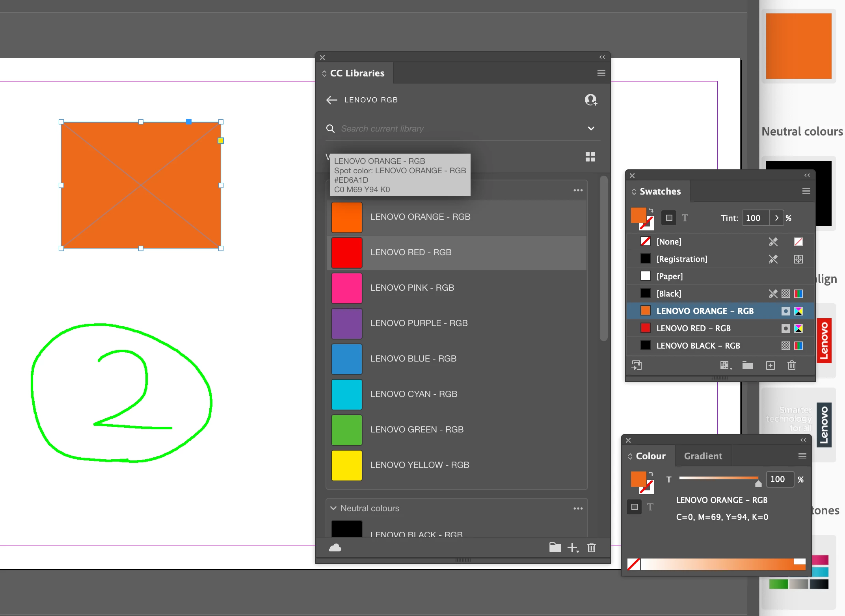Viewport: 845px width, 616px height.
Task: Select the LENOVO PURPLE - RGB library colour
Action: point(419,323)
